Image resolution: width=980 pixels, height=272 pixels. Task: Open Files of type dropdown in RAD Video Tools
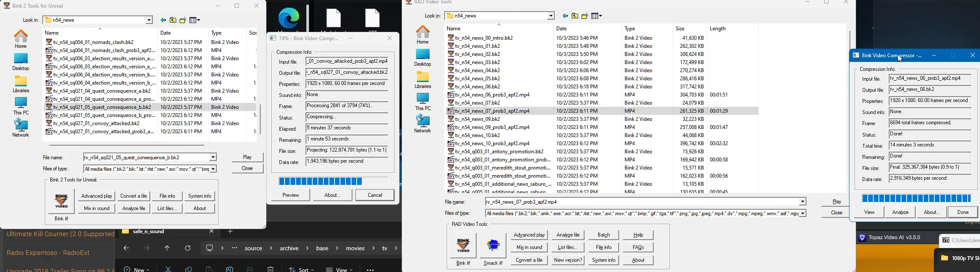(802, 214)
